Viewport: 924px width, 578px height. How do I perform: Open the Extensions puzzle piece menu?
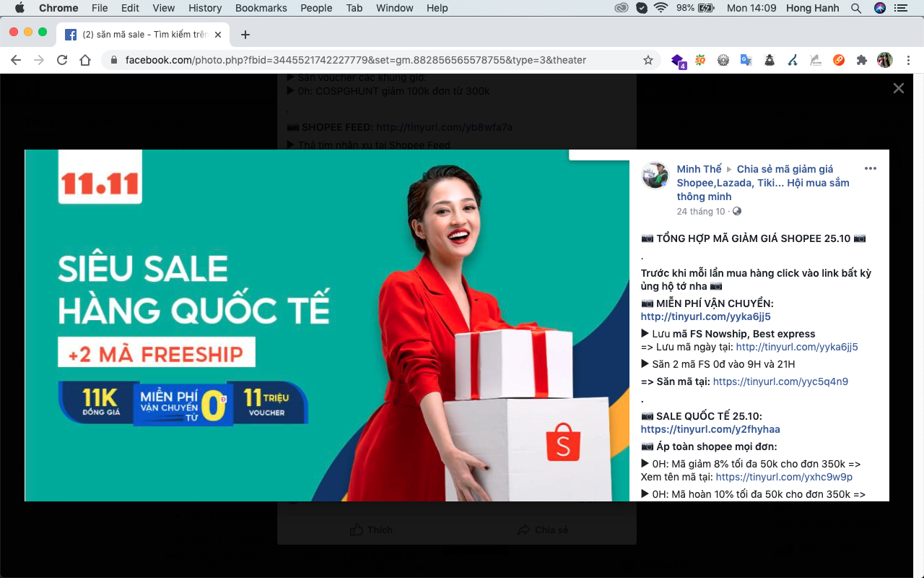(862, 60)
